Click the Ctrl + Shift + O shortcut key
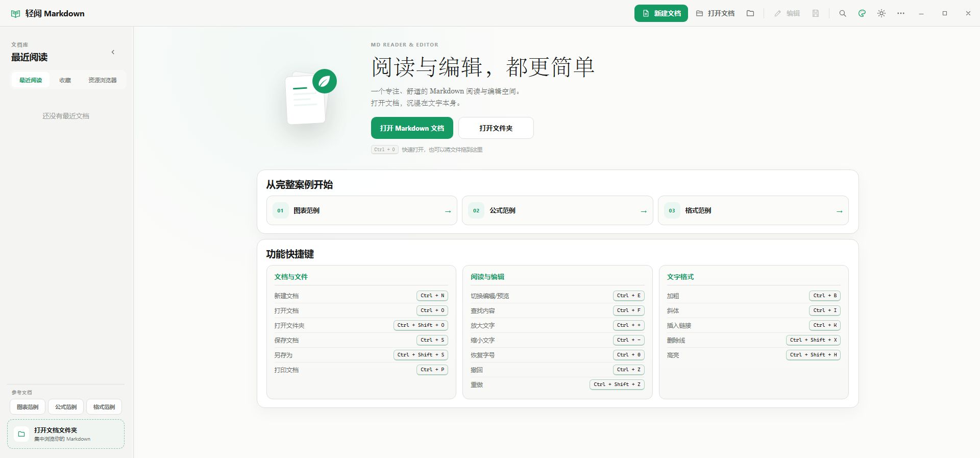 pyautogui.click(x=421, y=325)
